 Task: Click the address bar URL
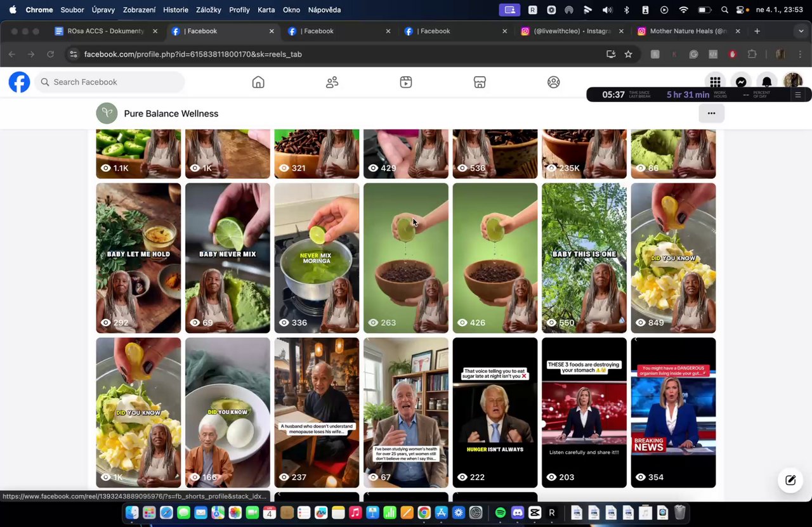click(x=193, y=54)
